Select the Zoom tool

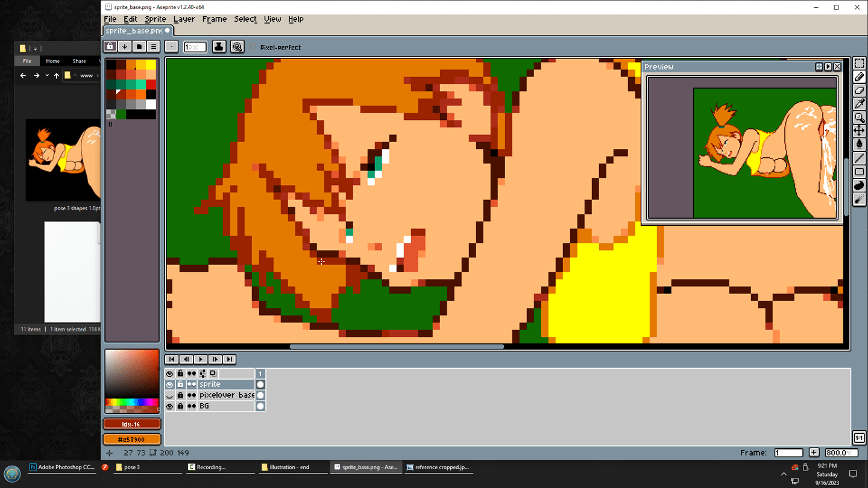pyautogui.click(x=860, y=117)
